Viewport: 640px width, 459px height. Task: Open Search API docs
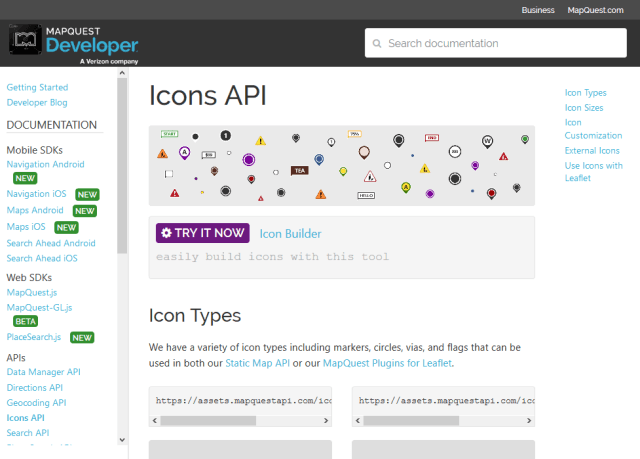(x=28, y=433)
